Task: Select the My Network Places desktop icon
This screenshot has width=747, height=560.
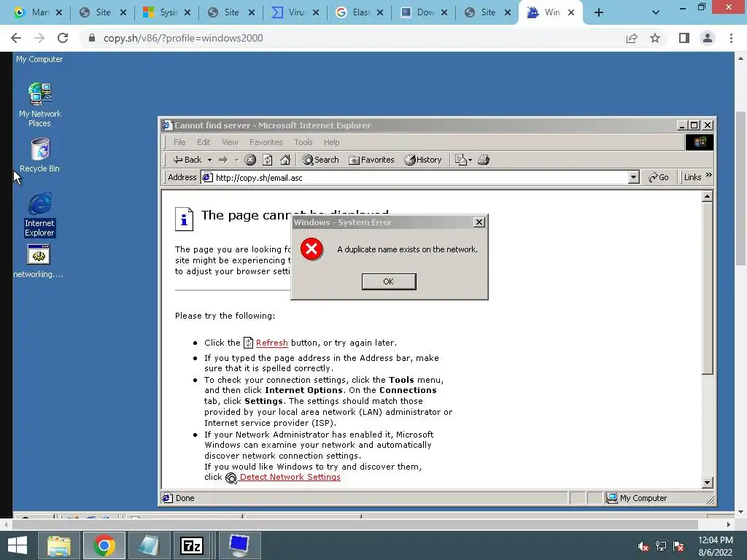Action: pos(40,105)
